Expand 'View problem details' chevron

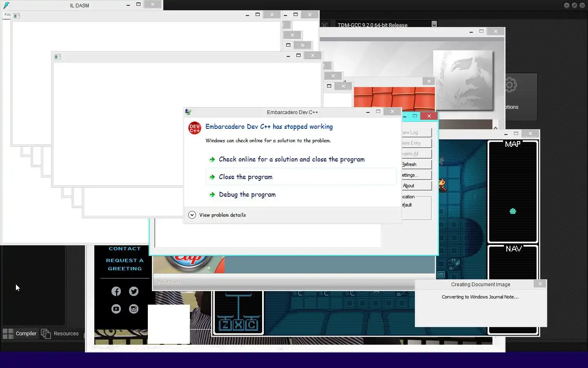[192, 215]
